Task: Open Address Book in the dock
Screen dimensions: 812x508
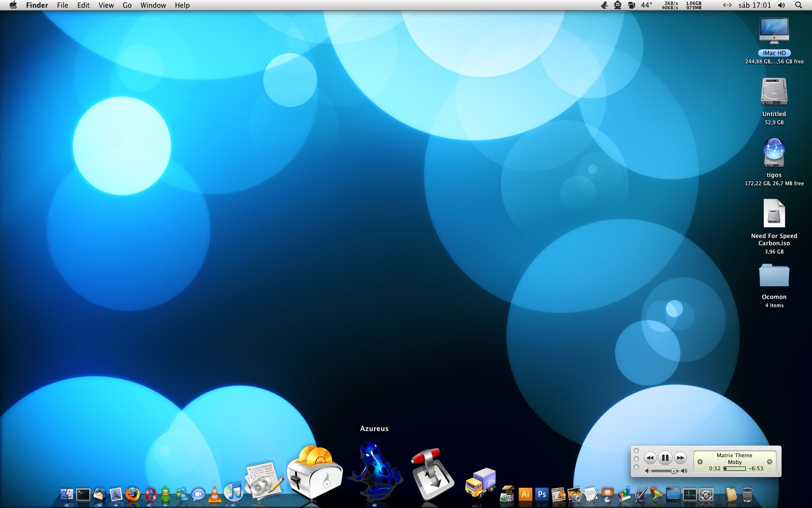Action: [x=731, y=494]
